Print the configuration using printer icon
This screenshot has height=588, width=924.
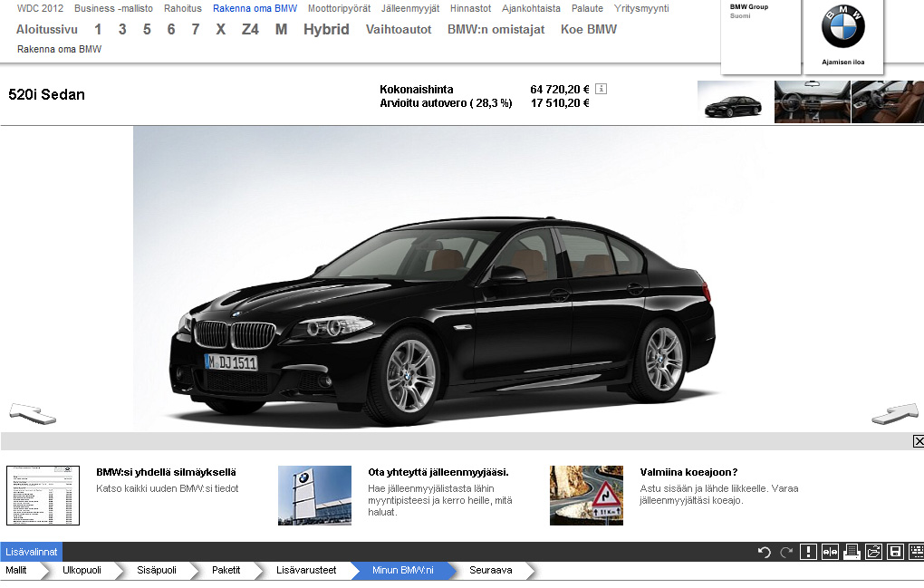852,552
